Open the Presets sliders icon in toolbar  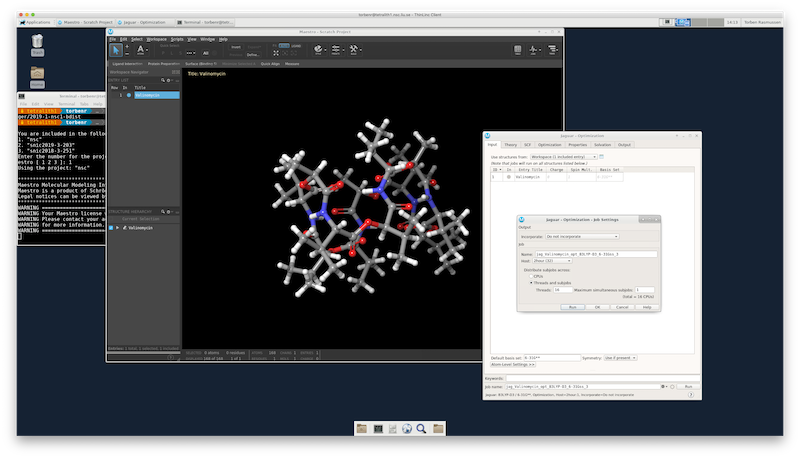(x=336, y=49)
